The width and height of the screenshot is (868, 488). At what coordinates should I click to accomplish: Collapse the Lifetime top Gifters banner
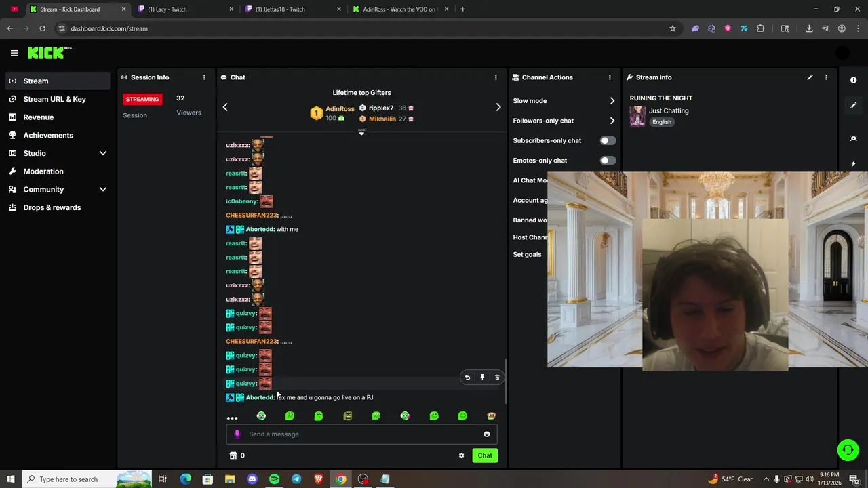(x=361, y=132)
